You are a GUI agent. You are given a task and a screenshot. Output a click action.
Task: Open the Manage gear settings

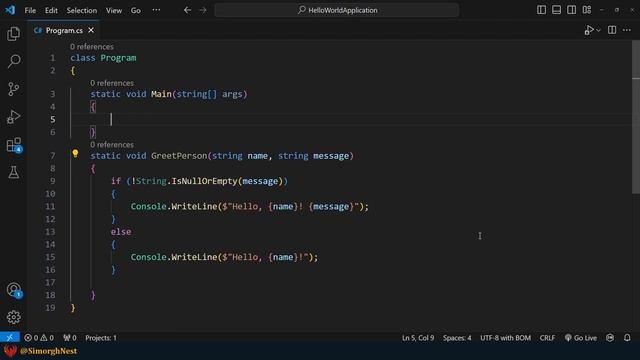13,317
